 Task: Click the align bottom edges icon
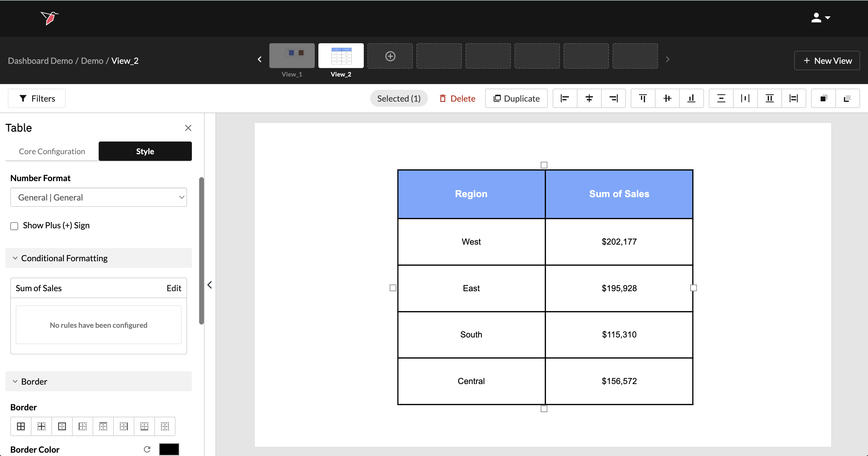point(691,98)
